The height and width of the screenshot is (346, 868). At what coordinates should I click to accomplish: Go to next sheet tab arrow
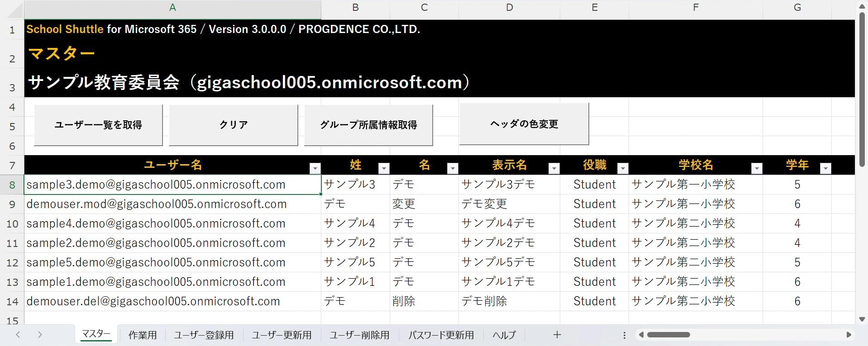40,335
